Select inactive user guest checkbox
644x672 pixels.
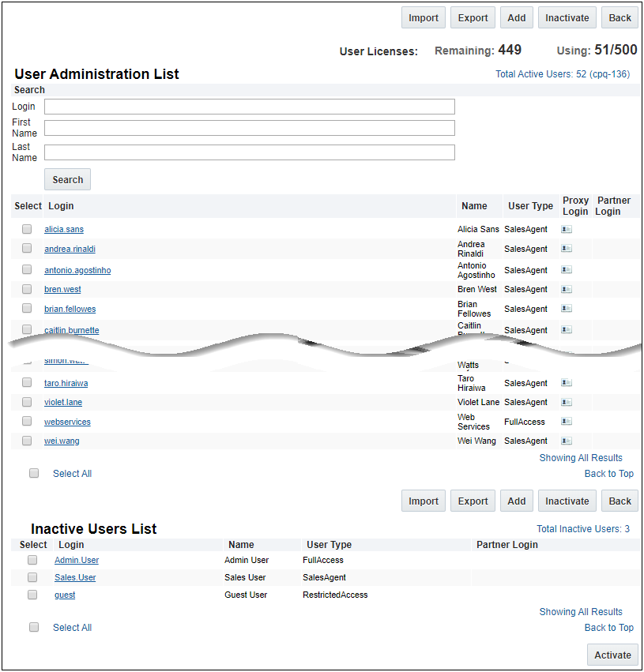coord(32,595)
